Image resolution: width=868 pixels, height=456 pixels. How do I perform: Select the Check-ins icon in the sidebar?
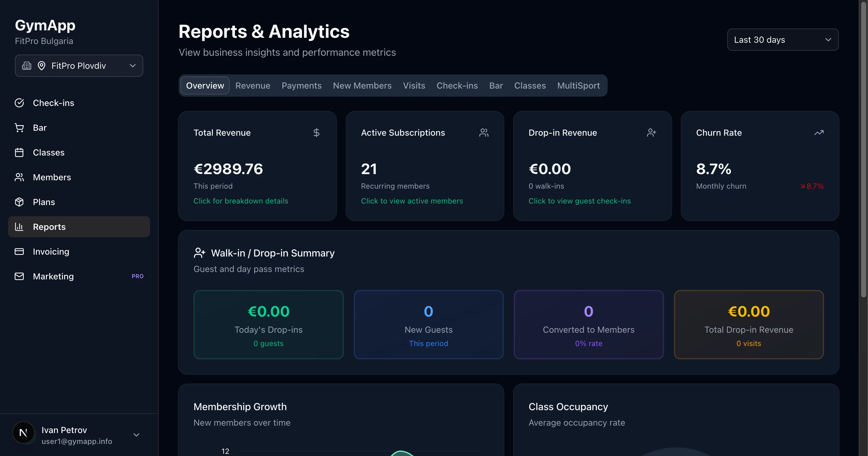(x=20, y=103)
